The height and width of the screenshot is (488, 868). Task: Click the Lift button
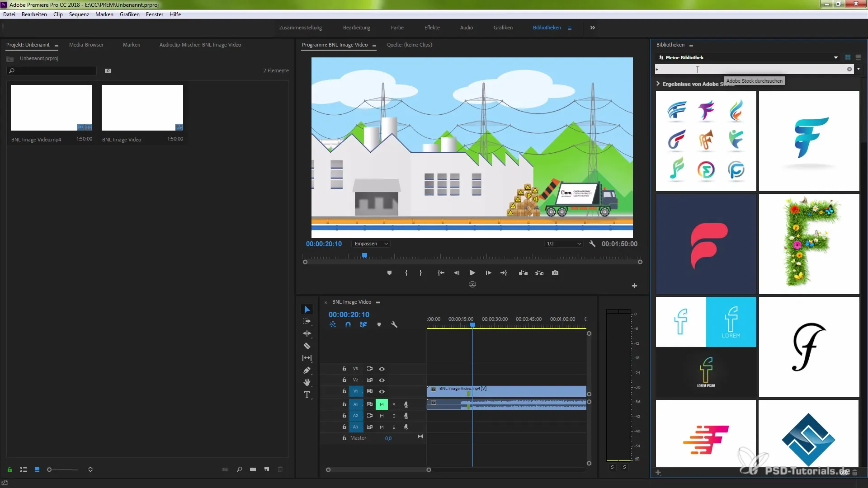(x=523, y=273)
